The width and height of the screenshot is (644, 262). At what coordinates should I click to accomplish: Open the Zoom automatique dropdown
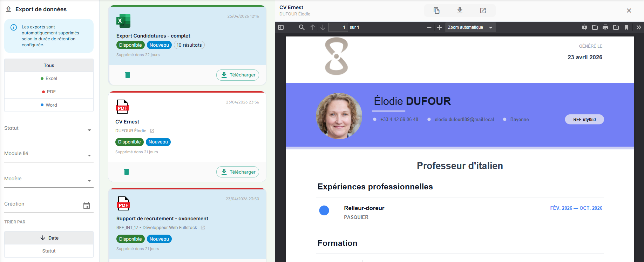pyautogui.click(x=470, y=27)
